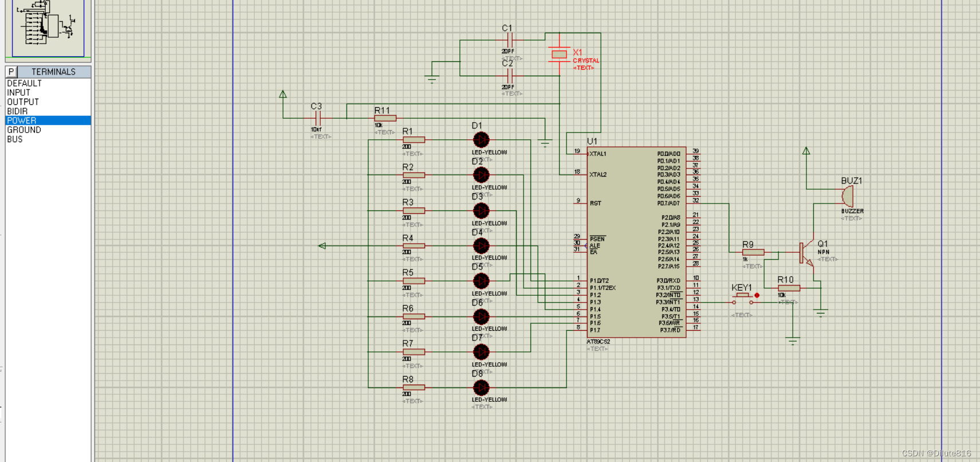The image size is (980, 462).
Task: Click the P pick devices button
Action: pos(11,72)
